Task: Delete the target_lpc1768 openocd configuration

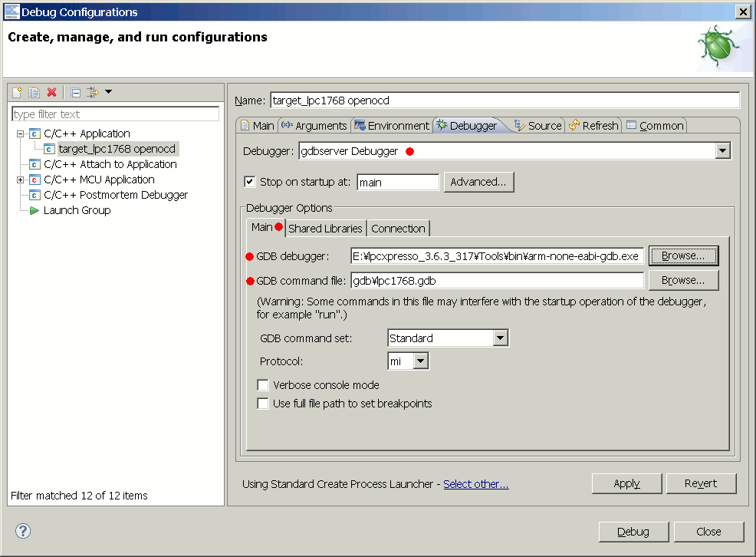Action: pos(52,92)
